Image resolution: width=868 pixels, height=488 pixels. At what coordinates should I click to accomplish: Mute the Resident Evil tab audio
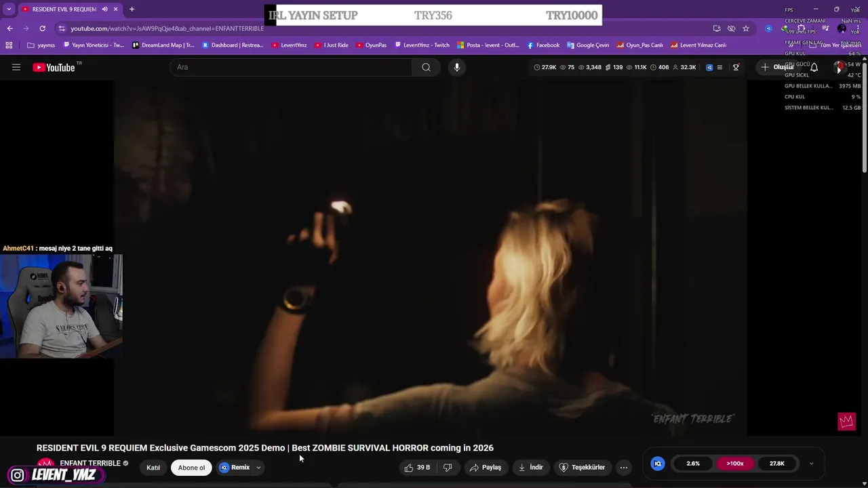[x=104, y=9]
